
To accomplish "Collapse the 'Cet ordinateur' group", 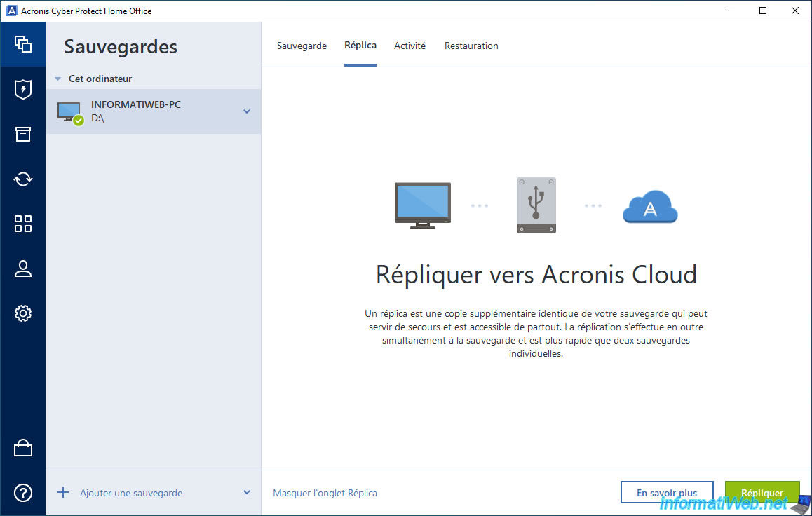I will pos(58,79).
